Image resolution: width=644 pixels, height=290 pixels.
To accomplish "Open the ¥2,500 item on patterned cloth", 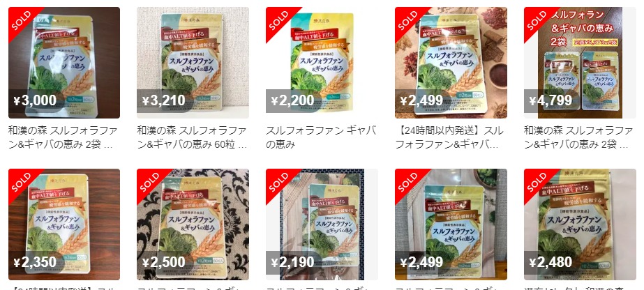I will [193, 224].
